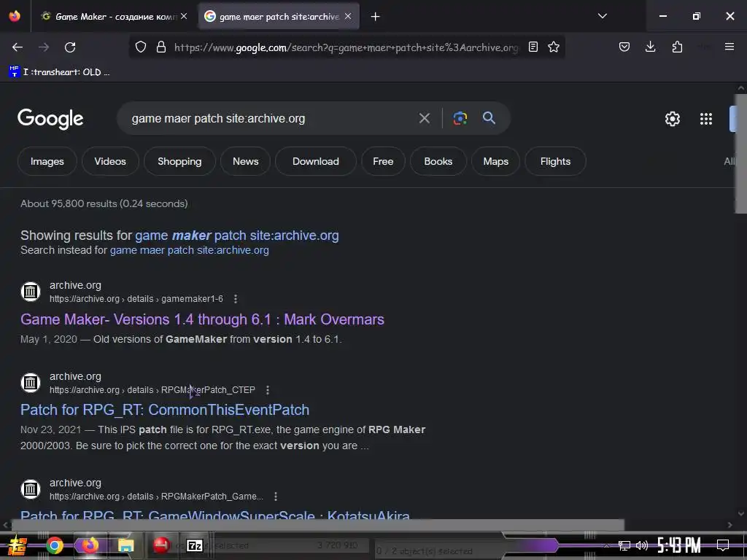Open the notification center icon
Screen dimensions: 747x560
coord(723,545)
